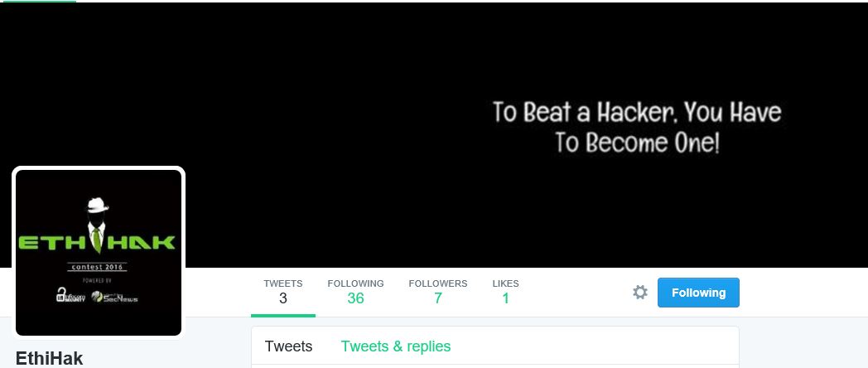View the 7 followers count
This screenshot has width=868, height=368.
pos(438,298)
